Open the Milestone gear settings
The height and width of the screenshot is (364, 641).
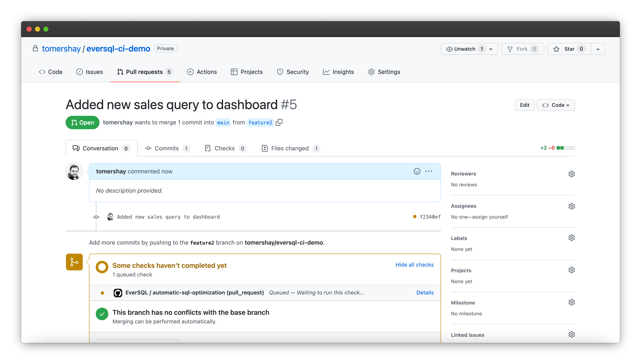click(571, 302)
